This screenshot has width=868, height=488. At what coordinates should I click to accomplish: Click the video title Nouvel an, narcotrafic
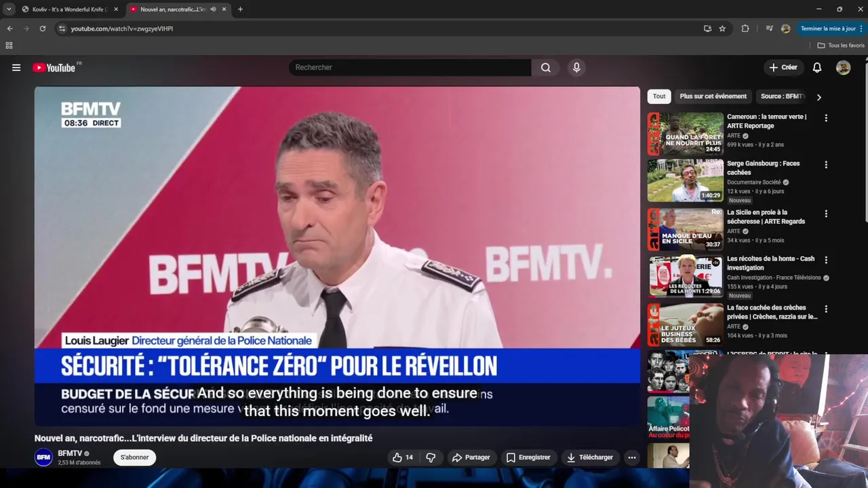pos(203,439)
